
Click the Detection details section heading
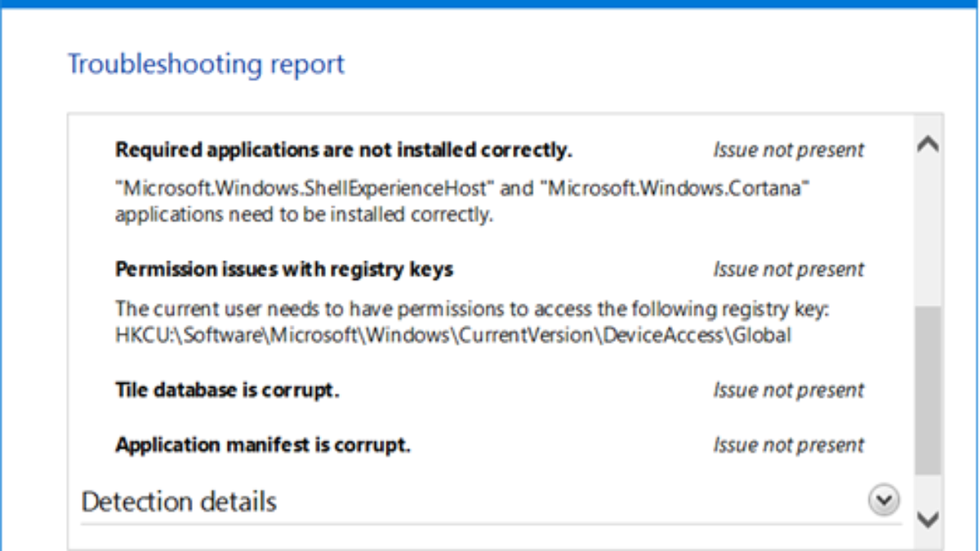(x=179, y=501)
